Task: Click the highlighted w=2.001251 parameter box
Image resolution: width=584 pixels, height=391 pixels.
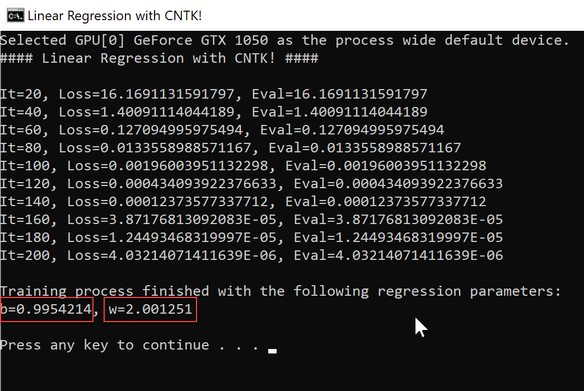Action: (150, 309)
